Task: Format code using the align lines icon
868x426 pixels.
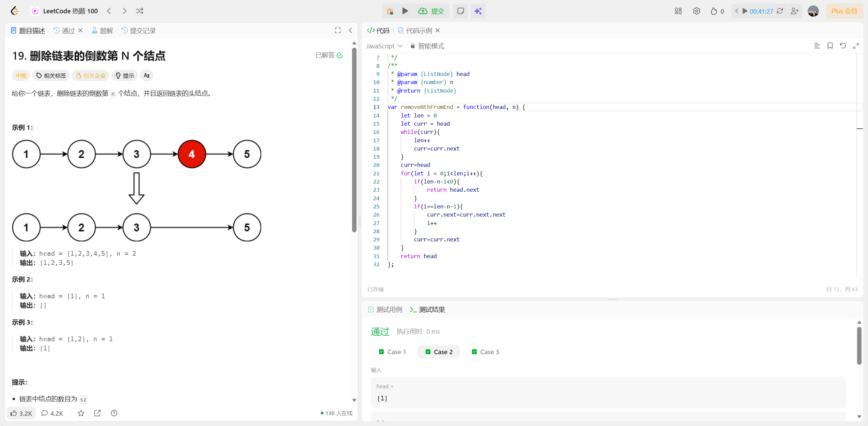Action: pos(817,46)
